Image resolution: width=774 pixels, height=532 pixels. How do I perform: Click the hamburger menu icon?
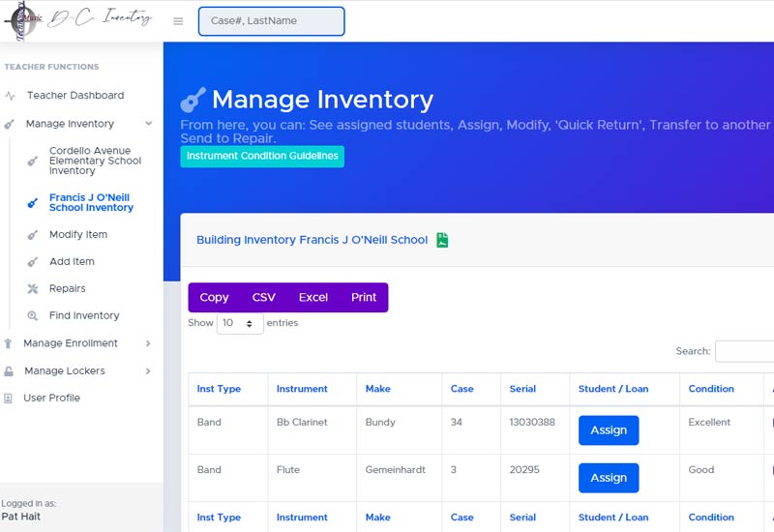(x=178, y=21)
